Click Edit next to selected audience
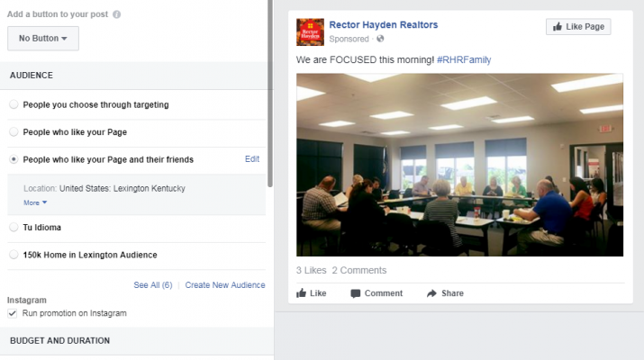 [x=252, y=159]
